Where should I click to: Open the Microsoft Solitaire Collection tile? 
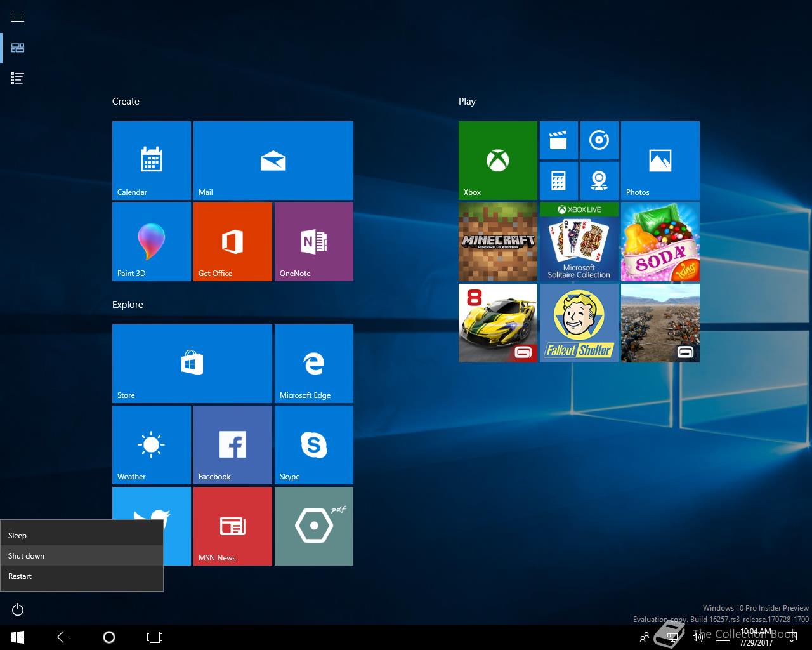[579, 242]
